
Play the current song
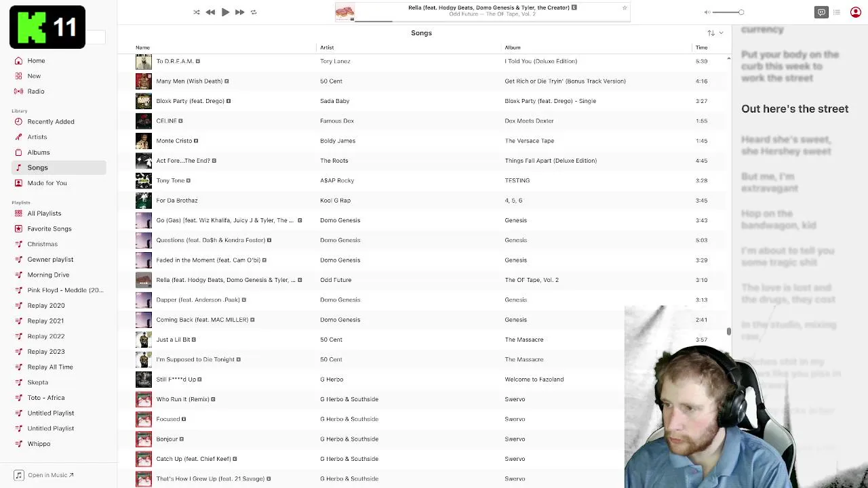point(225,12)
